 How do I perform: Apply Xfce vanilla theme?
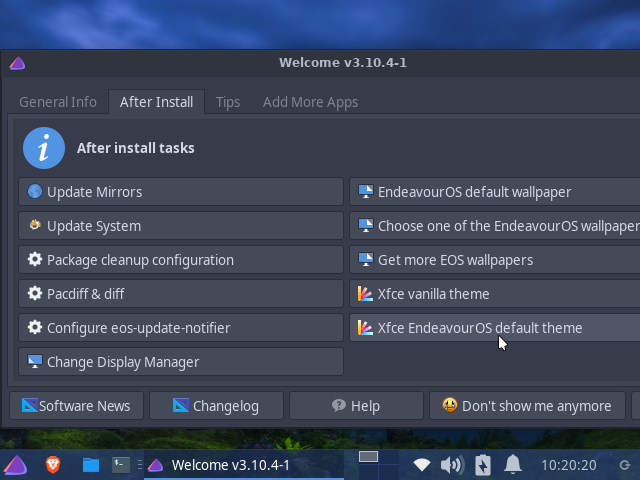point(495,294)
